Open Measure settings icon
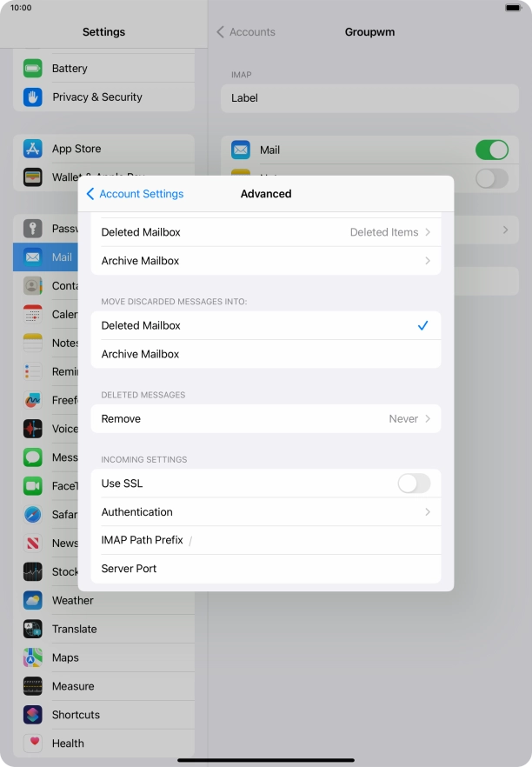The width and height of the screenshot is (532, 767). [33, 686]
